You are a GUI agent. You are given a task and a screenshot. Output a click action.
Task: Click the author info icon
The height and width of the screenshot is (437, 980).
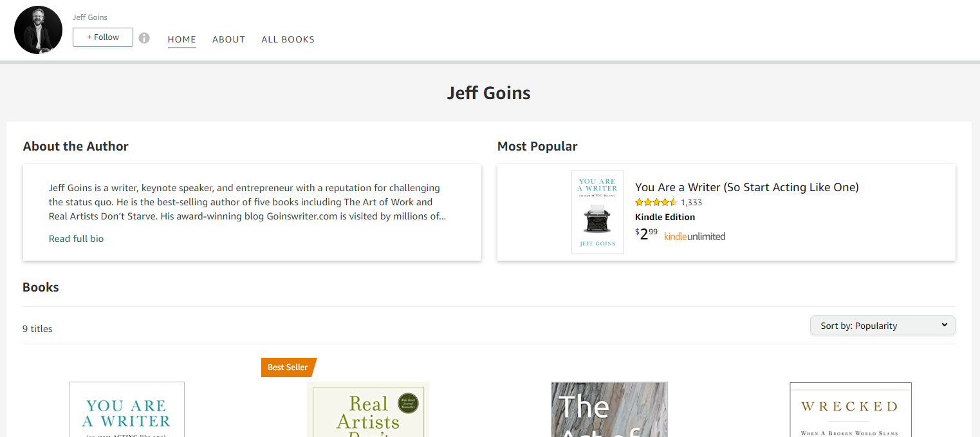144,37
